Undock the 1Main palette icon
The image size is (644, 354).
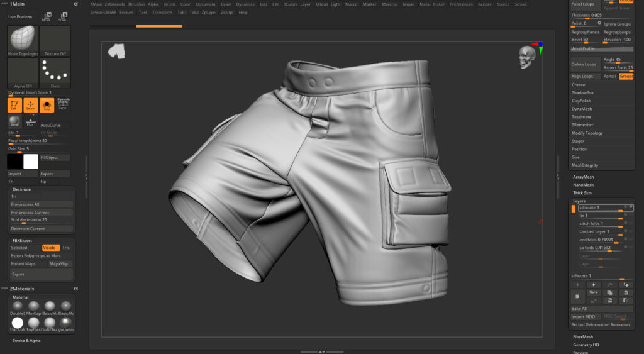[x=76, y=4]
